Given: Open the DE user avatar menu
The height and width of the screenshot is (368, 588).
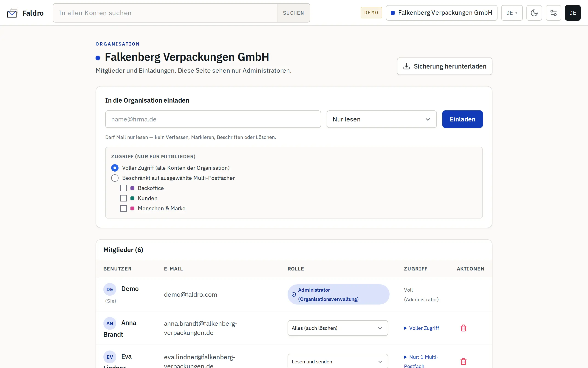Looking at the screenshot, I should point(572,13).
